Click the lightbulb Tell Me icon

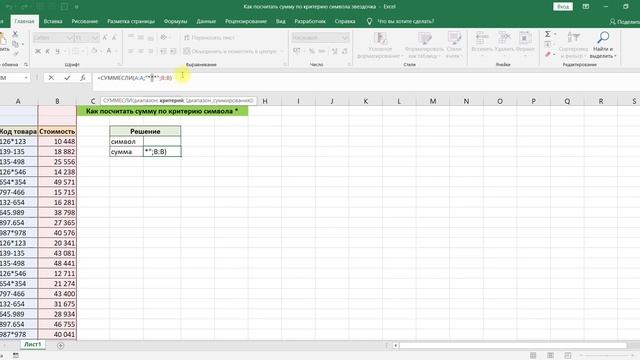[369, 21]
